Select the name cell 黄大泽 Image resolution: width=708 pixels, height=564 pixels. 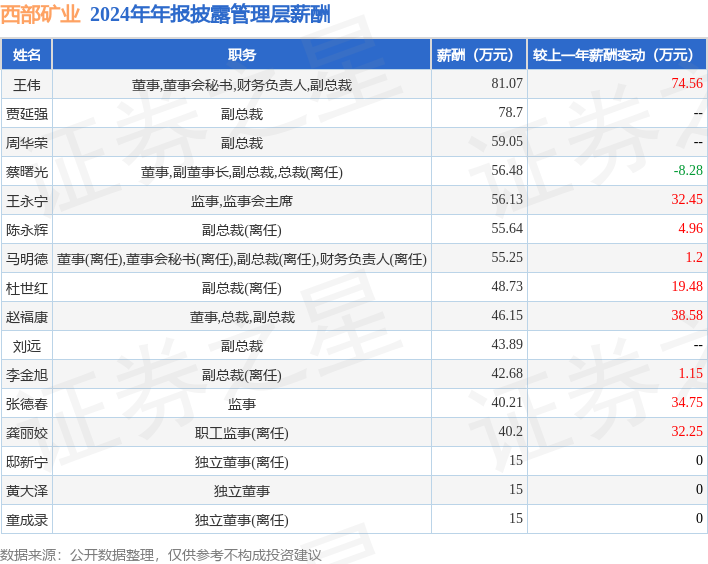27,491
